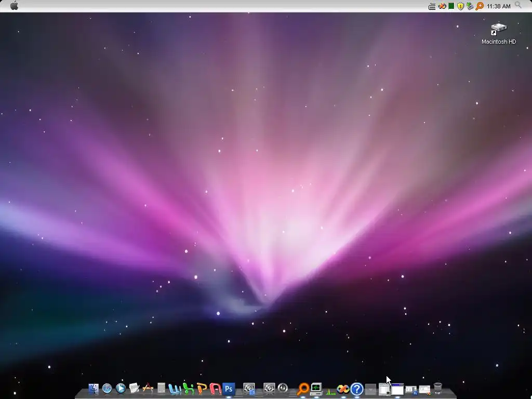Open minimized window thumbnail with Ps badge
The width and height of the screenshot is (532, 399).
click(x=411, y=390)
